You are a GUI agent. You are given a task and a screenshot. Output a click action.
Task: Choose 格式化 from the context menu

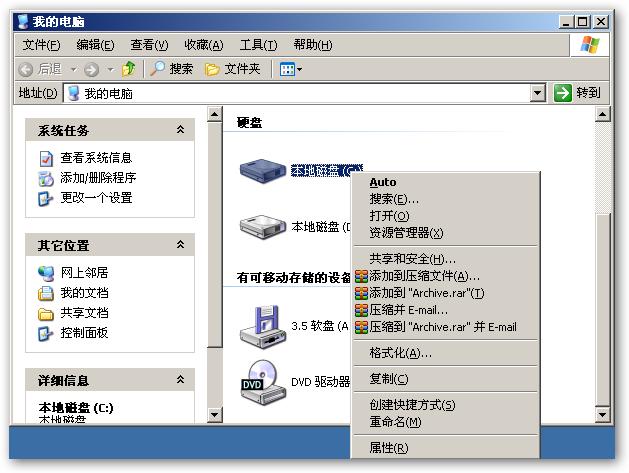pyautogui.click(x=400, y=353)
